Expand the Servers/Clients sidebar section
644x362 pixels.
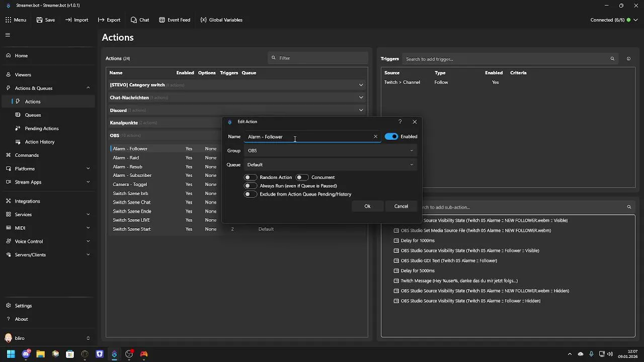(x=47, y=255)
